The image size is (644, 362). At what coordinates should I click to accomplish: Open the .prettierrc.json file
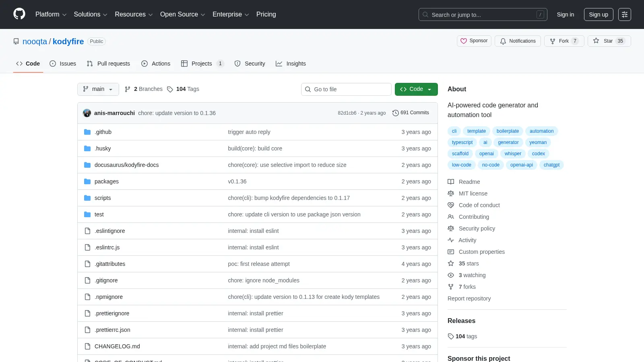coord(112,330)
